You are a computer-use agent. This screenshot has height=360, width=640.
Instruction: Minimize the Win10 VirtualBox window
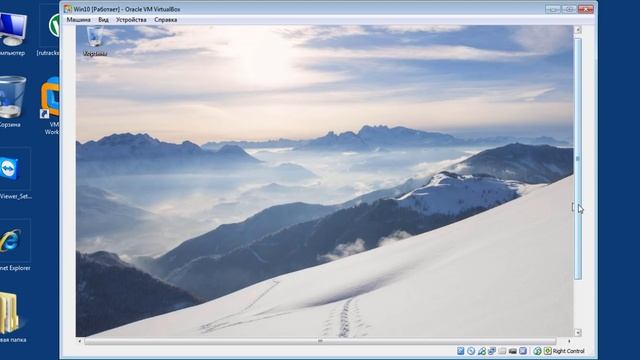tap(553, 9)
